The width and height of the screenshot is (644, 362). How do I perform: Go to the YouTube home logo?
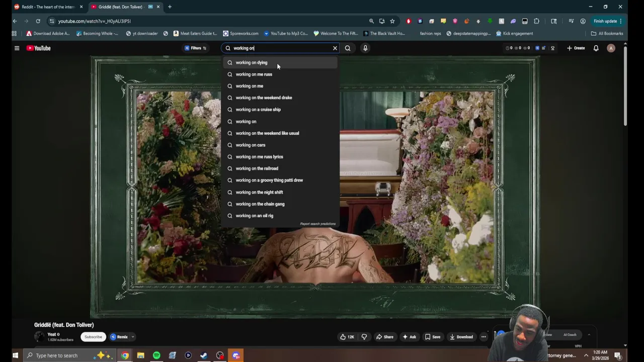tap(39, 48)
